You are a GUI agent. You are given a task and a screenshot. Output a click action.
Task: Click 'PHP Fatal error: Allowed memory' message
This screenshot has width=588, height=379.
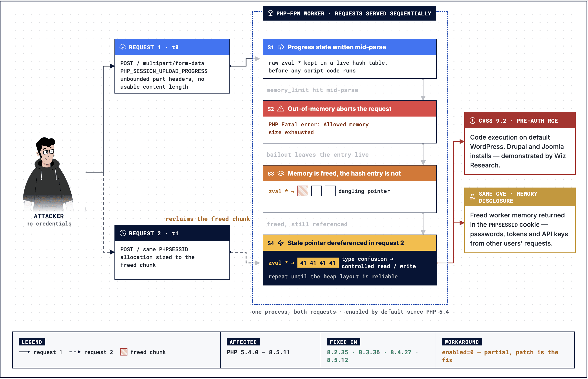click(319, 125)
